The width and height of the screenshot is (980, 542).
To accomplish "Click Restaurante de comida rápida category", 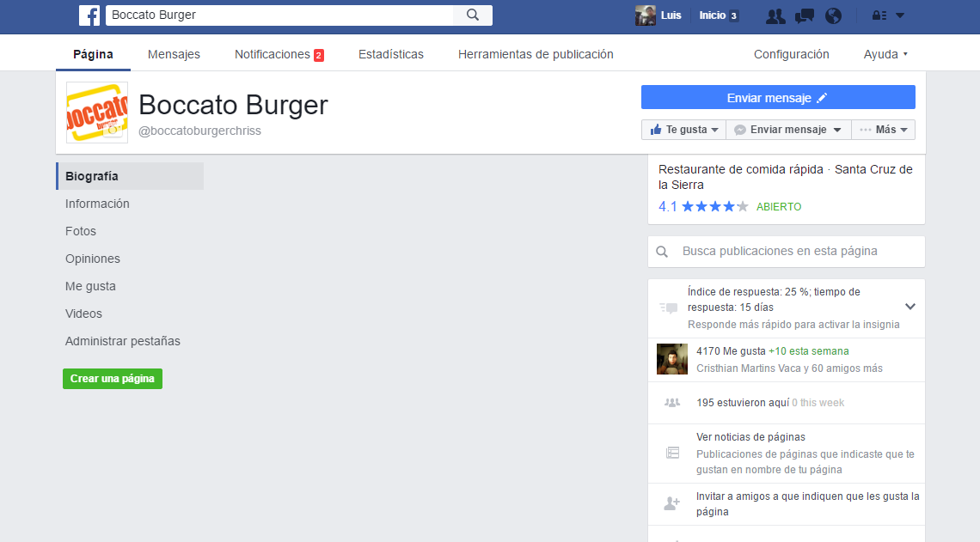I will click(x=741, y=169).
